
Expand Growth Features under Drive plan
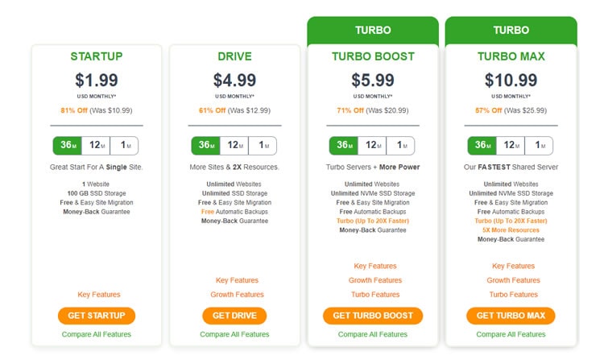tap(237, 295)
